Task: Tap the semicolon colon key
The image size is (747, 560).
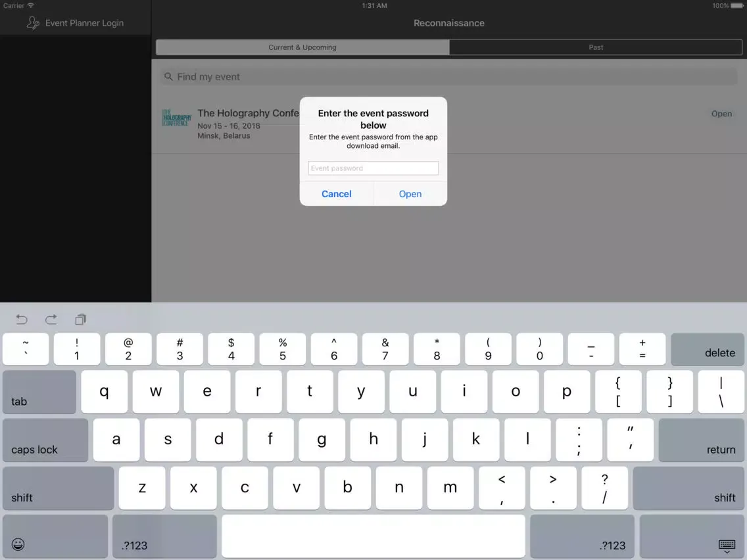Action: (579, 440)
